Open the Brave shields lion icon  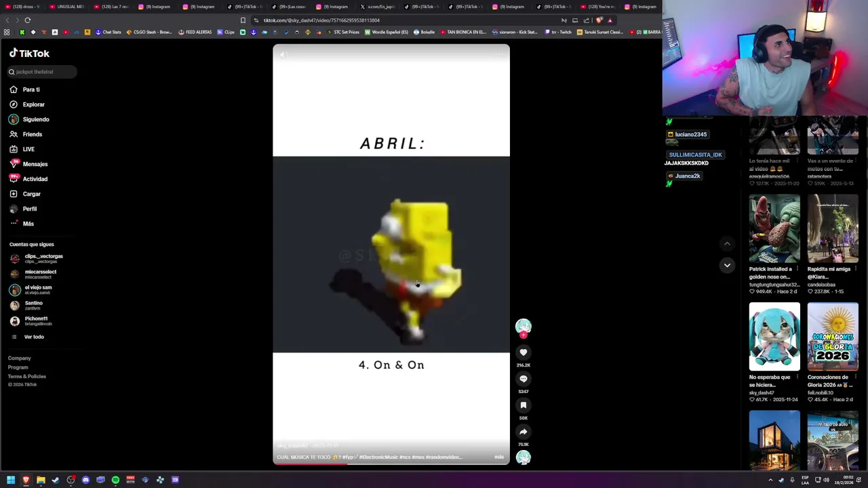(599, 20)
